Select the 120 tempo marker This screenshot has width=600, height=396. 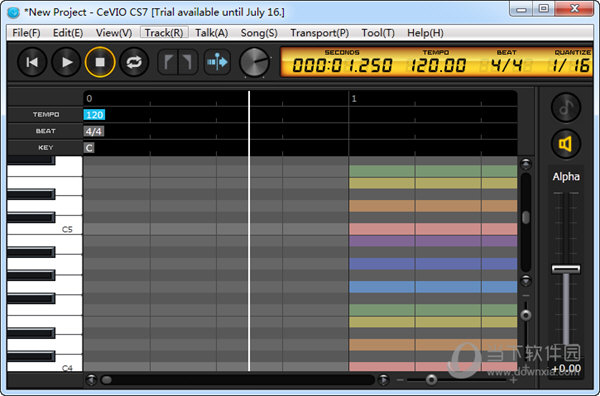94,115
